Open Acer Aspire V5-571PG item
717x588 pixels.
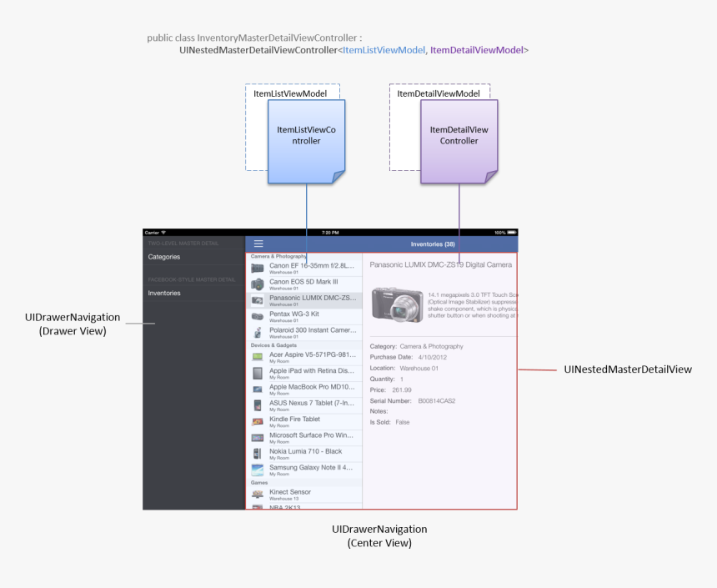304,357
